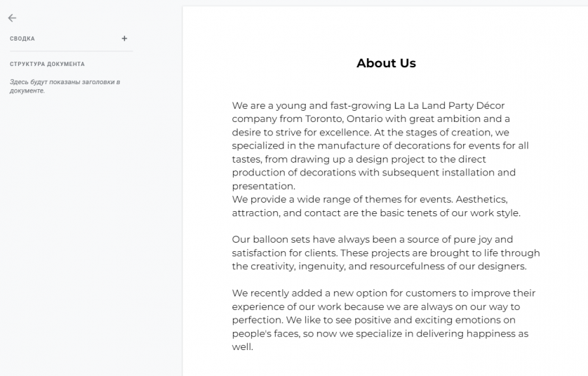
Task: Click the italic headings placeholder text
Action: click(x=65, y=86)
